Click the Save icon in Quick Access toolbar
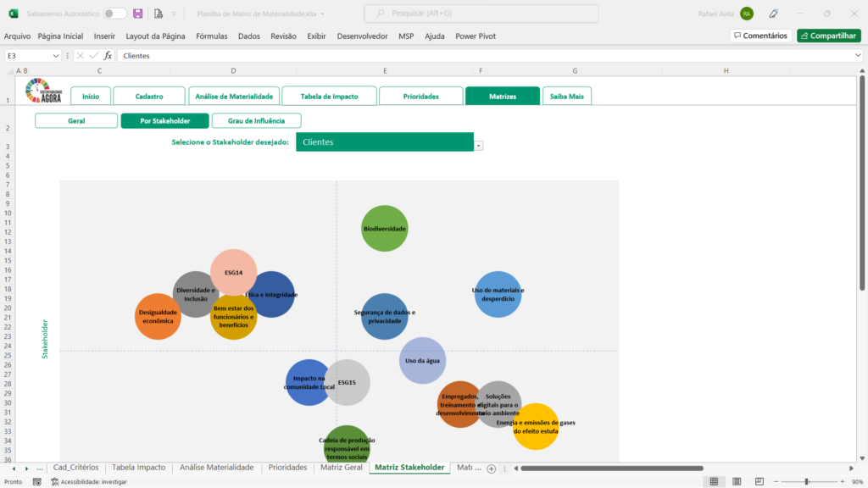This screenshot has width=868, height=488. tap(136, 14)
